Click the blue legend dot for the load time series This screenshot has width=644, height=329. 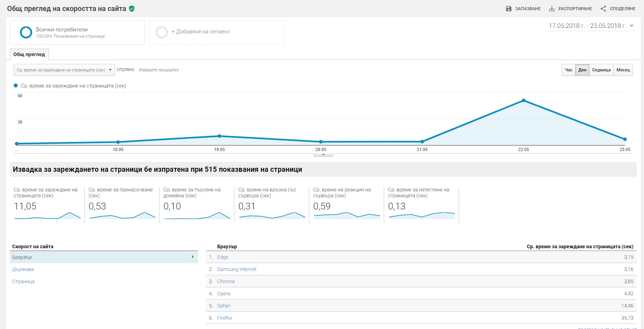16,85
